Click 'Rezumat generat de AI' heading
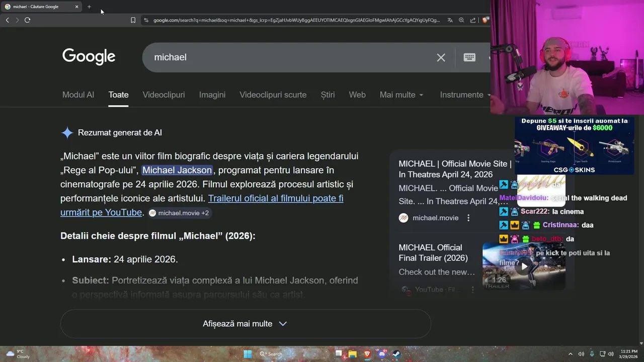Viewport: 644px width, 362px height. click(x=120, y=133)
